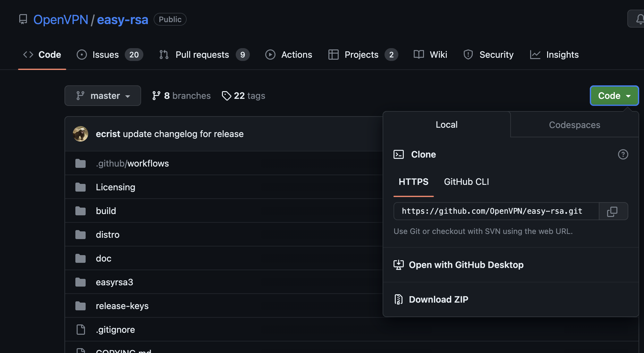Viewport: 644px width, 353px height.
Task: Open the Code repository tab
Action: click(x=42, y=55)
